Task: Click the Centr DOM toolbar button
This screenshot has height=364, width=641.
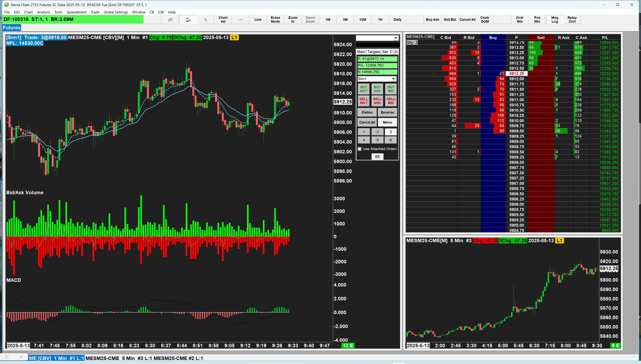Action: (x=484, y=20)
